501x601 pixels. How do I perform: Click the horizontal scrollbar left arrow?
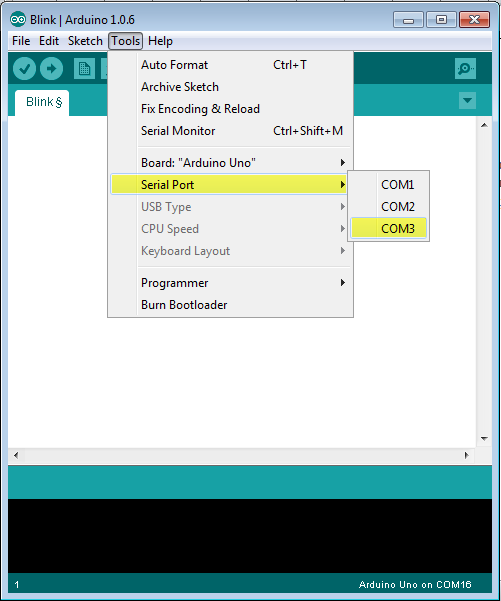click(16, 455)
